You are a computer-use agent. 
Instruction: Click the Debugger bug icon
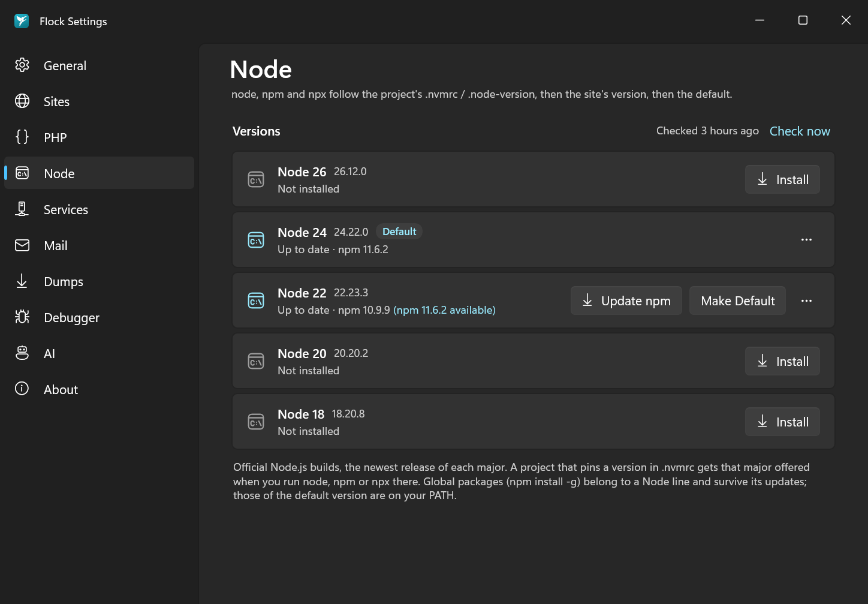(22, 317)
